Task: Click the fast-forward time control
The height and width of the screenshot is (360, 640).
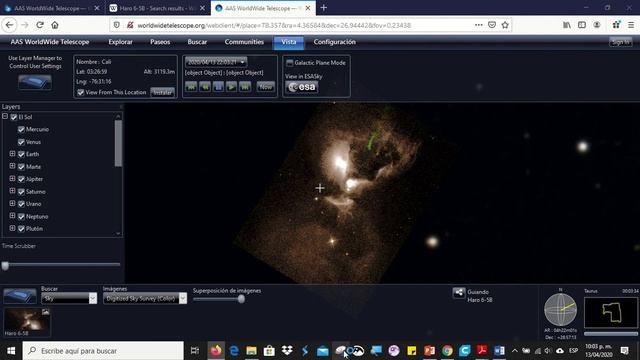Action: (x=245, y=87)
